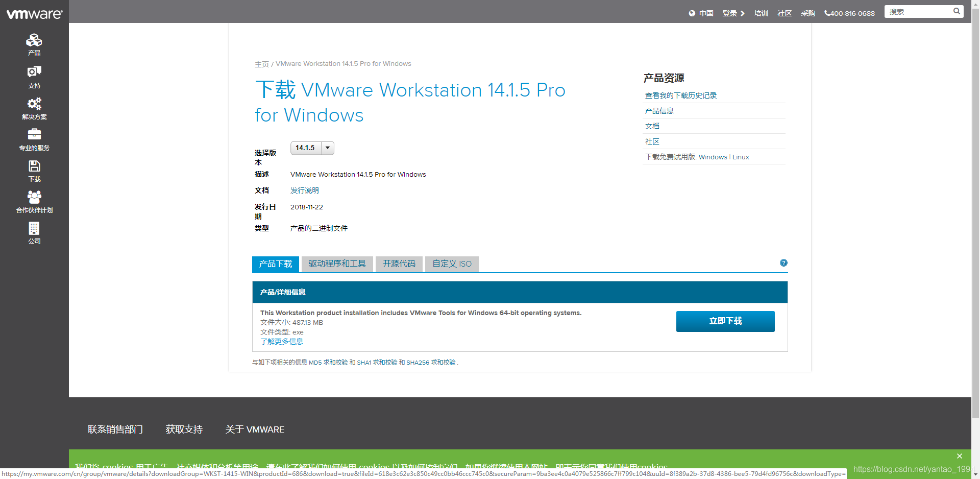Screen dimensions: 980x479
Task: Close the green cookies banner
Action: [960, 456]
